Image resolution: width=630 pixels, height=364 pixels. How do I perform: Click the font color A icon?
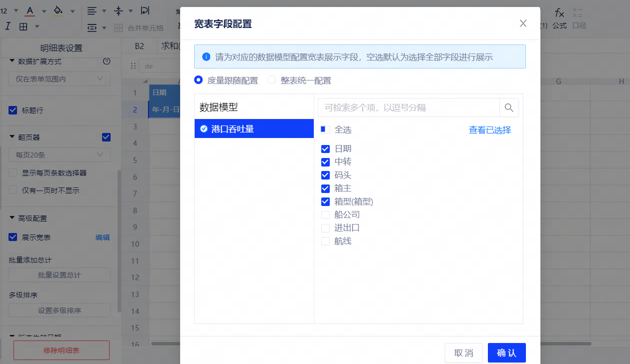click(x=30, y=11)
